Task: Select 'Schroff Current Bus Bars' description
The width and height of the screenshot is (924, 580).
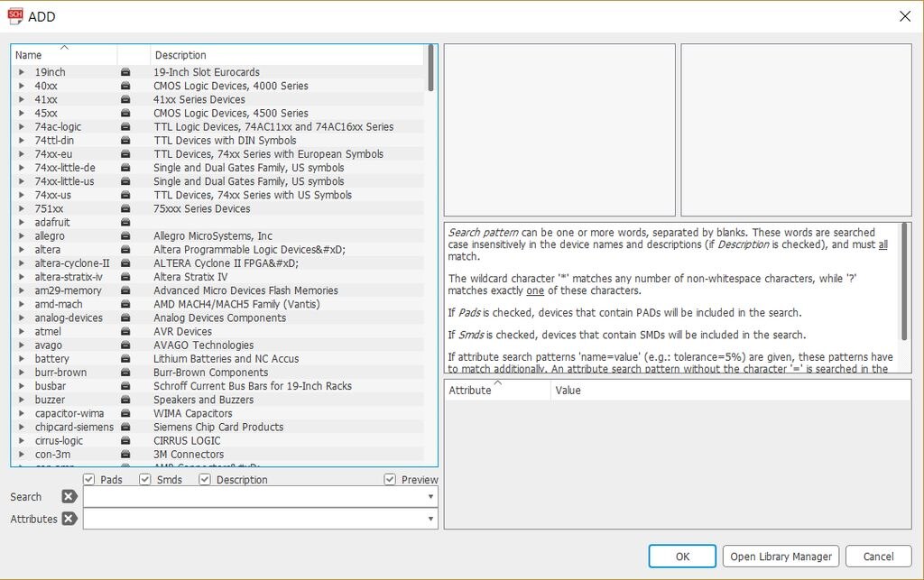Action: click(253, 386)
